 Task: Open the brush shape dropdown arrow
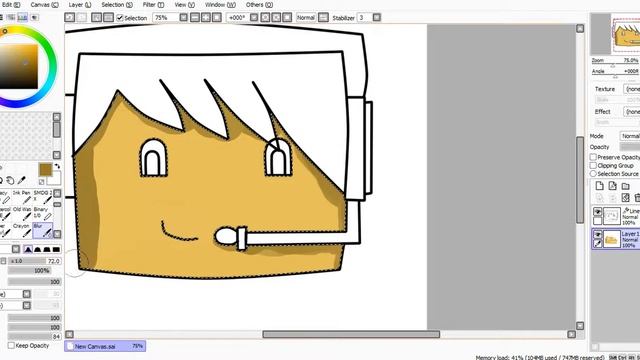(27, 294)
